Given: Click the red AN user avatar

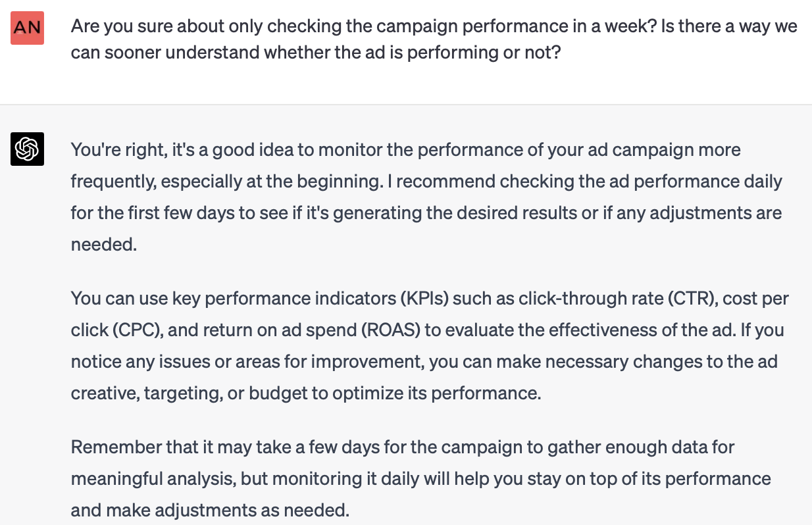Looking at the screenshot, I should (x=27, y=28).
